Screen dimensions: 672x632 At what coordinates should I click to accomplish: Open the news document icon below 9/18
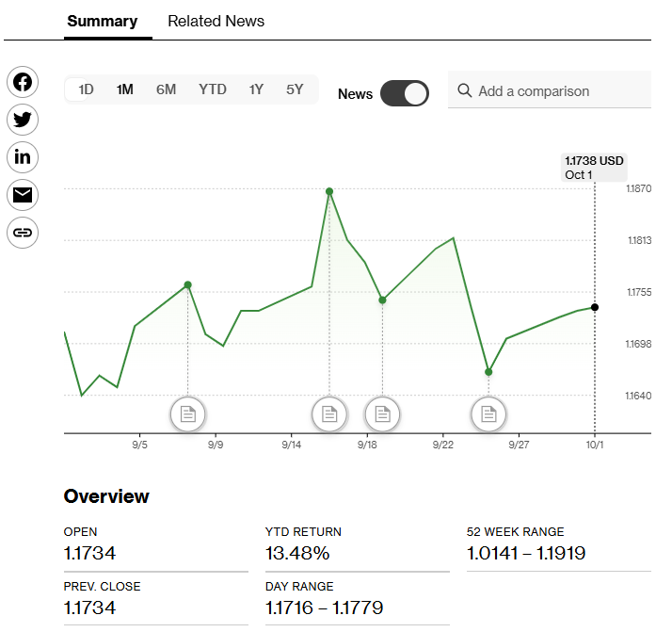382,413
